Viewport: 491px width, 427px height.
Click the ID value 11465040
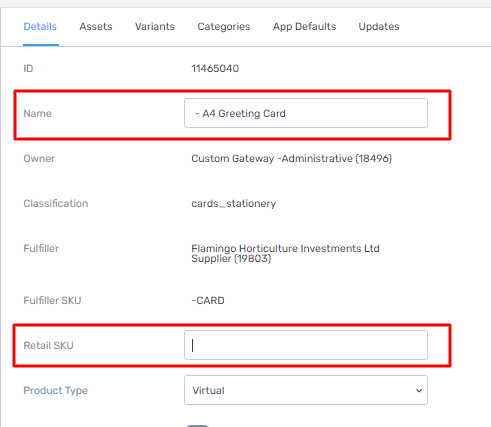point(215,68)
